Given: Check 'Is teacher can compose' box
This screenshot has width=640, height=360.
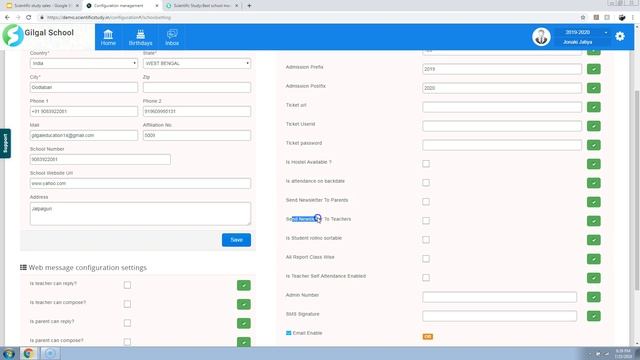Looking at the screenshot, I should (127, 304).
